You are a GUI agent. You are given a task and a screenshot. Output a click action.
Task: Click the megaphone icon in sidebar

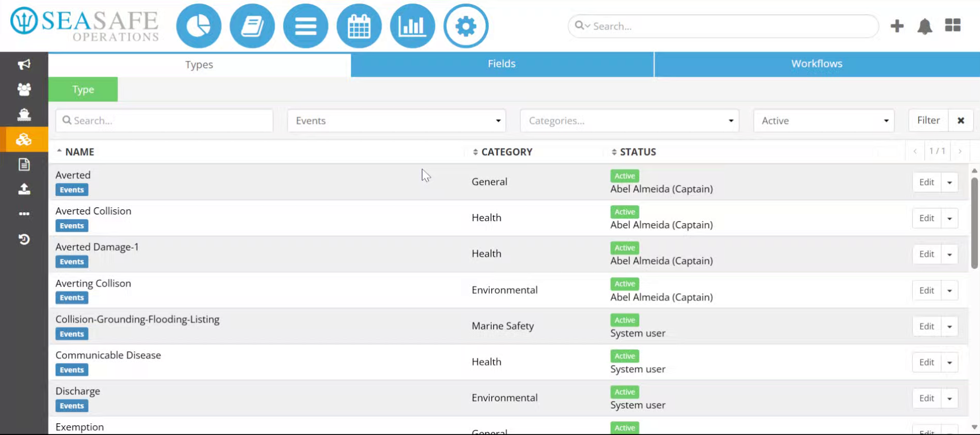click(24, 64)
